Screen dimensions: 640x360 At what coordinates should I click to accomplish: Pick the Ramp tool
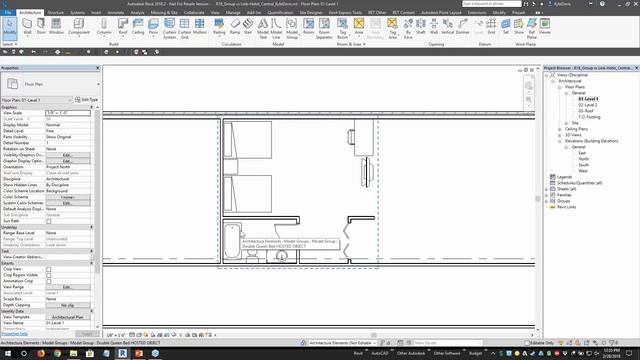pos(235,27)
